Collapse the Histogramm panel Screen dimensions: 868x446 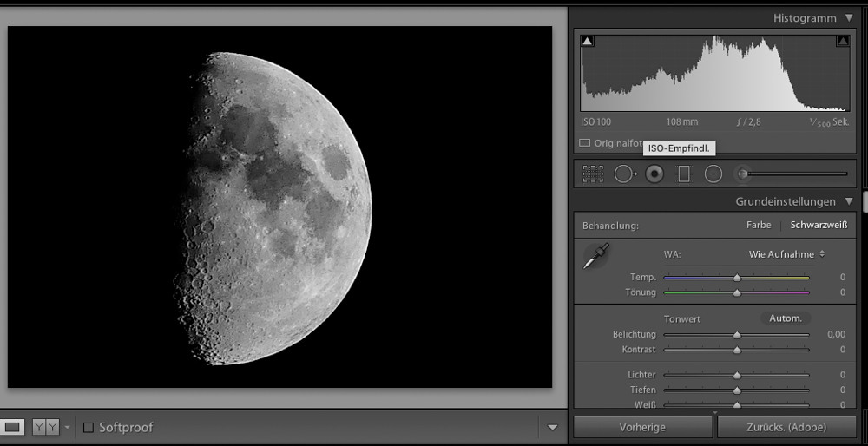click(x=848, y=18)
